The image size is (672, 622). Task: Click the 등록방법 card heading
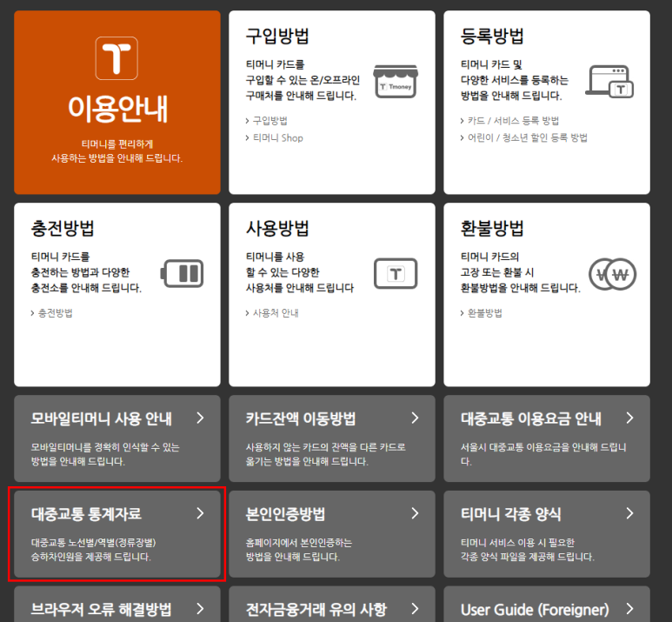pyautogui.click(x=492, y=36)
